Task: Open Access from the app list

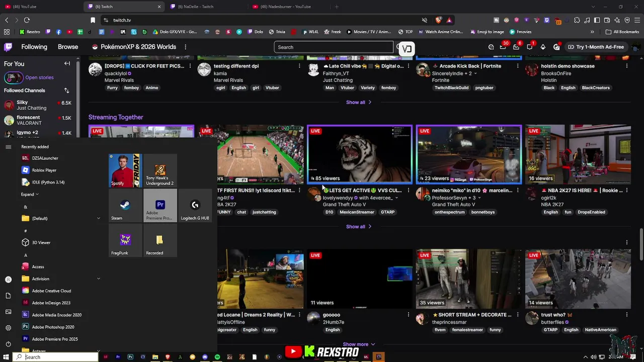Action: (38, 266)
